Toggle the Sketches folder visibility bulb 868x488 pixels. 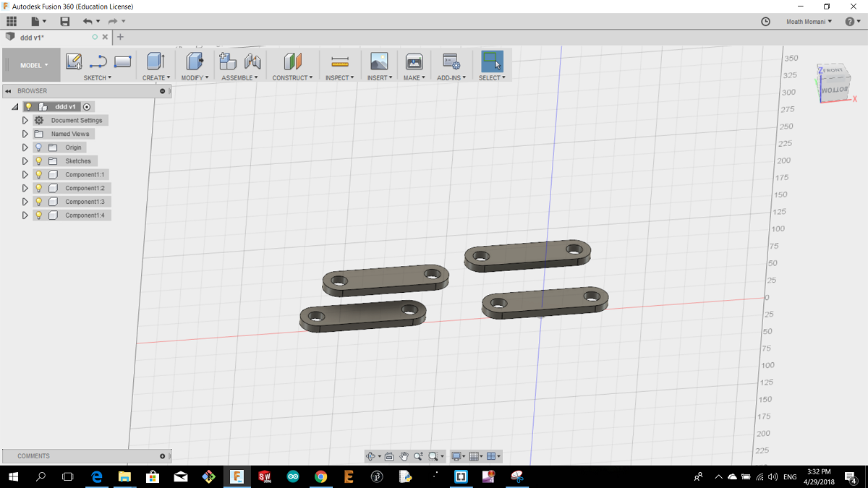(39, 161)
